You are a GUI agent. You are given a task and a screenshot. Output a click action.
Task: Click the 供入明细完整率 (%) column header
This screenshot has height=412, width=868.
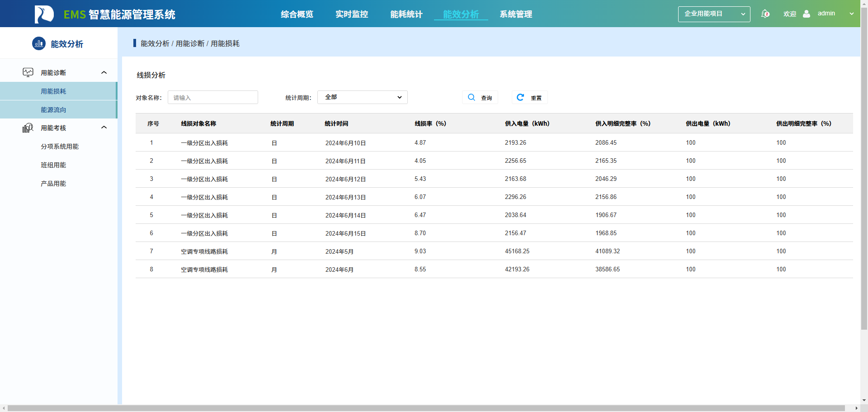click(623, 123)
